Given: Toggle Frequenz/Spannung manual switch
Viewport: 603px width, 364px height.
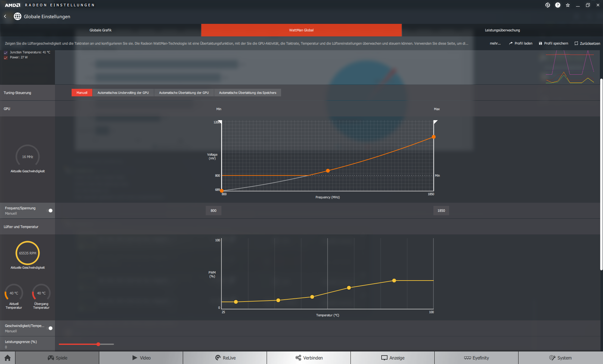Looking at the screenshot, I should point(50,211).
